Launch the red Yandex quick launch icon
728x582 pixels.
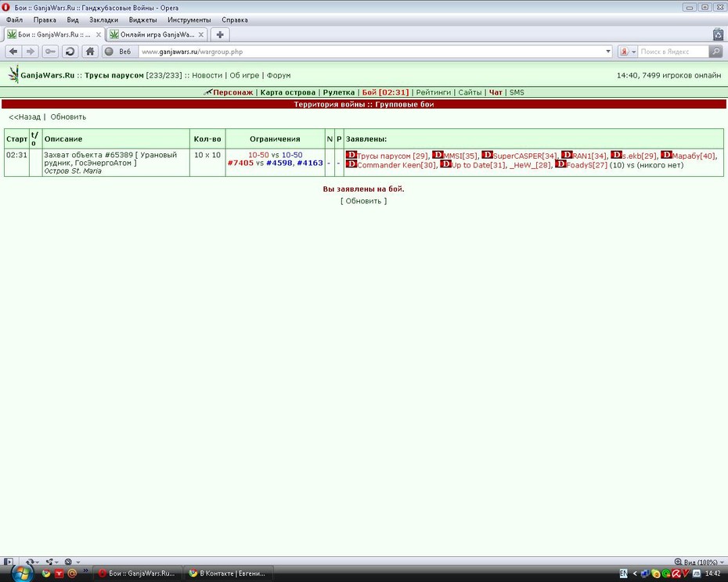coord(59,573)
